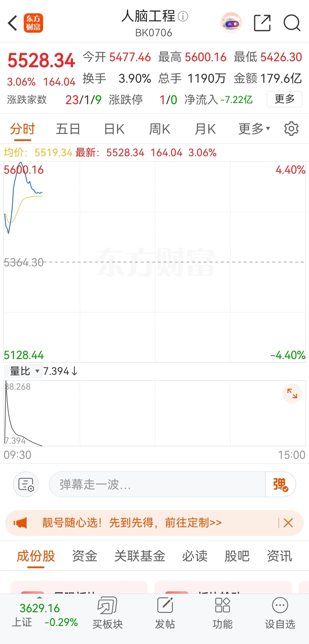
Task: Focus the 弹幕走一波 input field
Action: pyautogui.click(x=157, y=484)
